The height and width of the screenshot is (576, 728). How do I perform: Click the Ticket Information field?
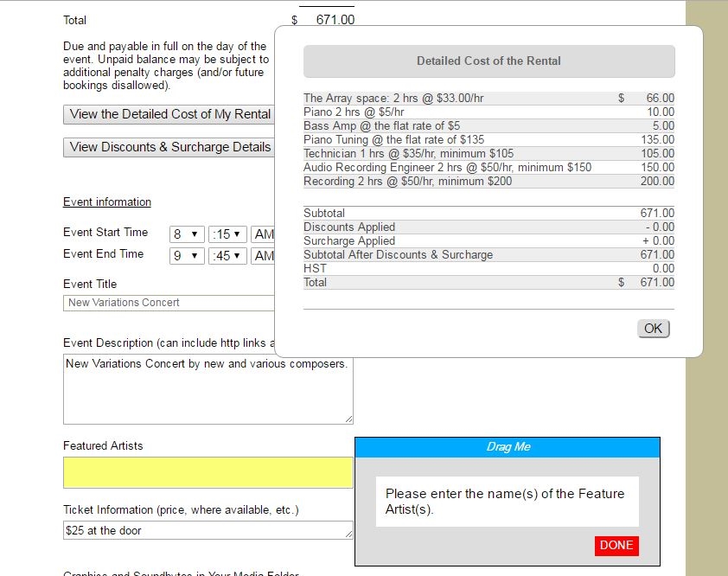208,530
